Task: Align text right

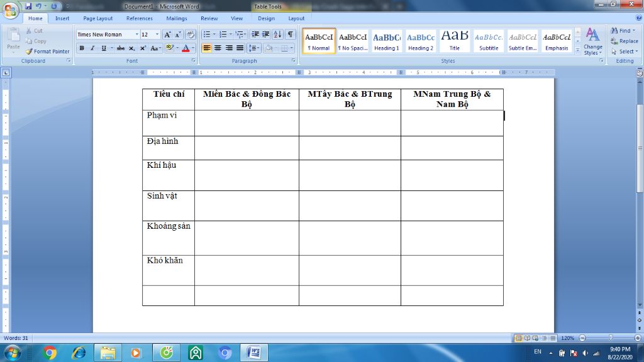Action: click(x=229, y=48)
